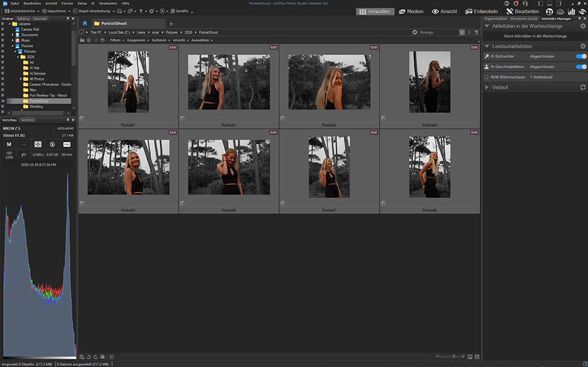Switch to the Eigenschaften tab
This screenshot has width=588, height=367.
point(495,18)
